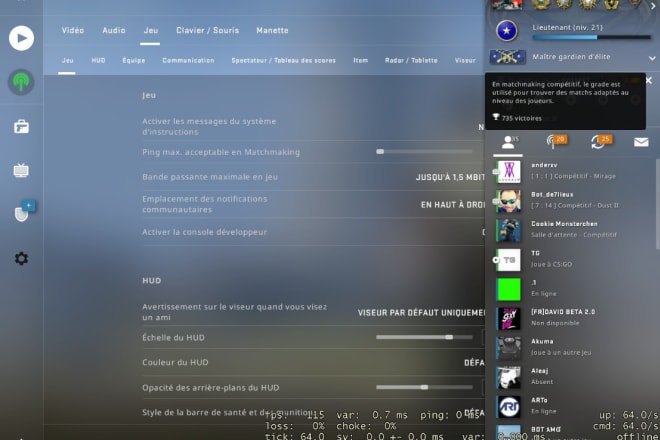Click the medals next-page arrow
Viewport: 660px width, 440px height.
coord(654,6)
